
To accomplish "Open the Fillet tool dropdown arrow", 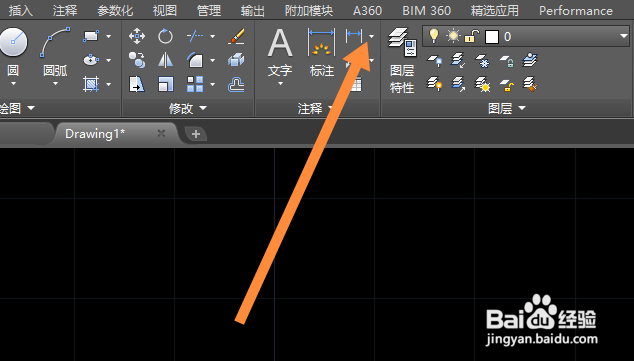I will point(213,60).
